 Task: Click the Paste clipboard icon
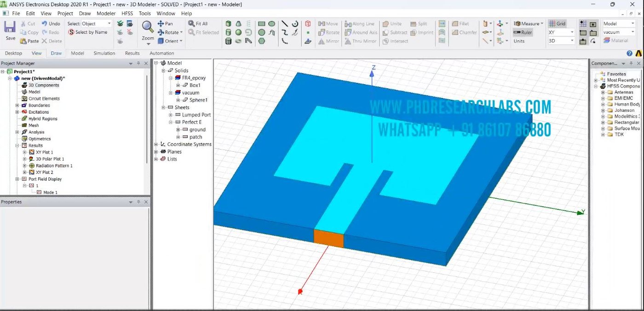[23, 41]
